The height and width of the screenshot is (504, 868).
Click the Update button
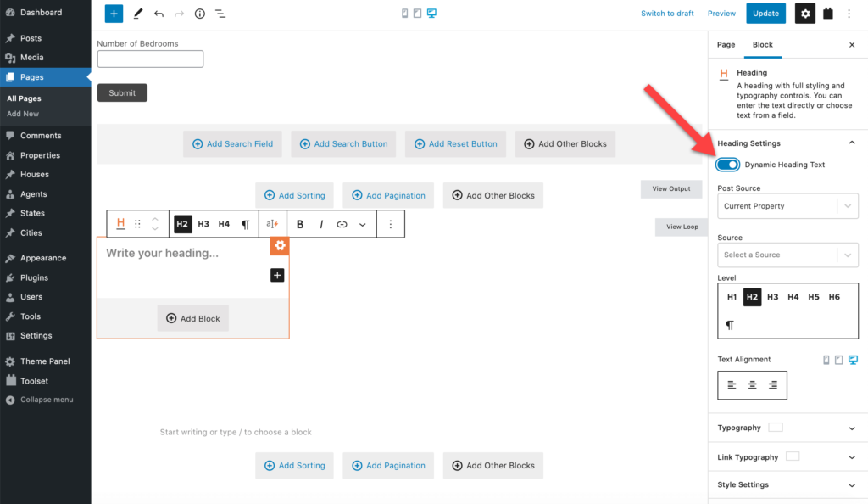(765, 14)
